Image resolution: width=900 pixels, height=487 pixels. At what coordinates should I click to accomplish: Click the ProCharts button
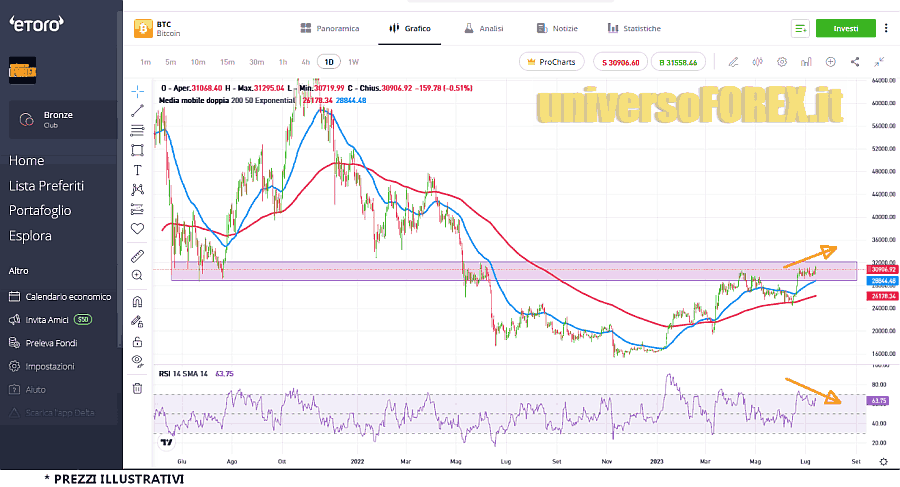(551, 62)
